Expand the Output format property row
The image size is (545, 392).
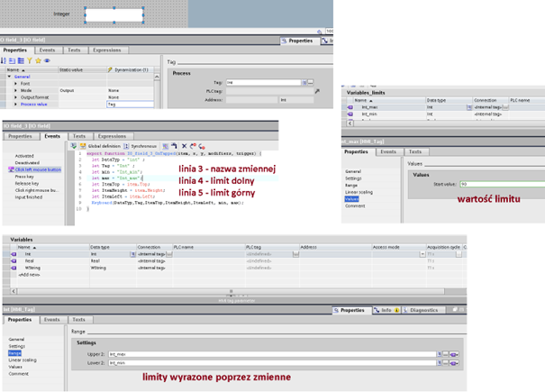click(15, 97)
